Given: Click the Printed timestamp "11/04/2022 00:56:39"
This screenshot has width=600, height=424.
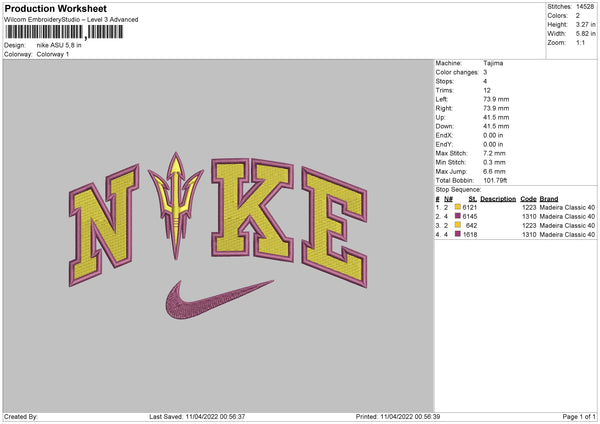Looking at the screenshot, I should coord(410,416).
